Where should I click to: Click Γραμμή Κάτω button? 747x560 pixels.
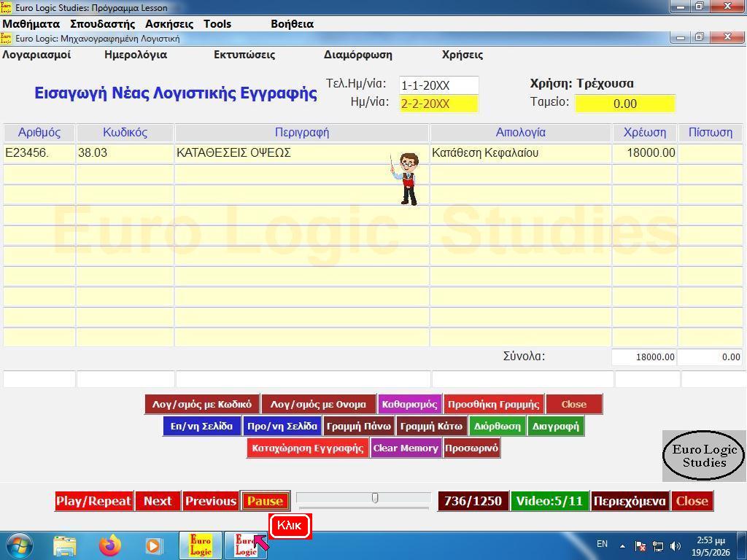pos(431,426)
